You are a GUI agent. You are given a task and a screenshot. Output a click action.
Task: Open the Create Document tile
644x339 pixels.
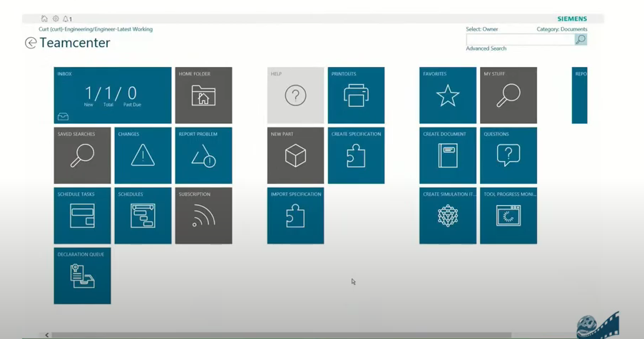click(448, 155)
